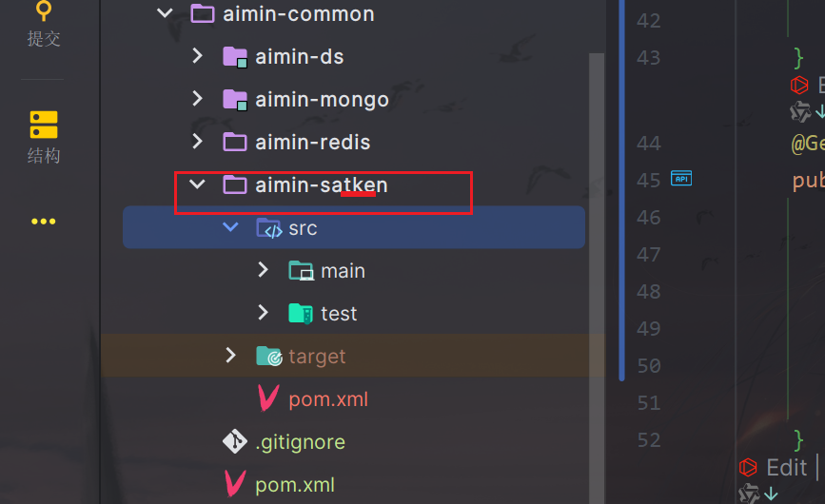825x504 pixels.
Task: Open the Commit (提交) tool window
Action: pos(43,23)
